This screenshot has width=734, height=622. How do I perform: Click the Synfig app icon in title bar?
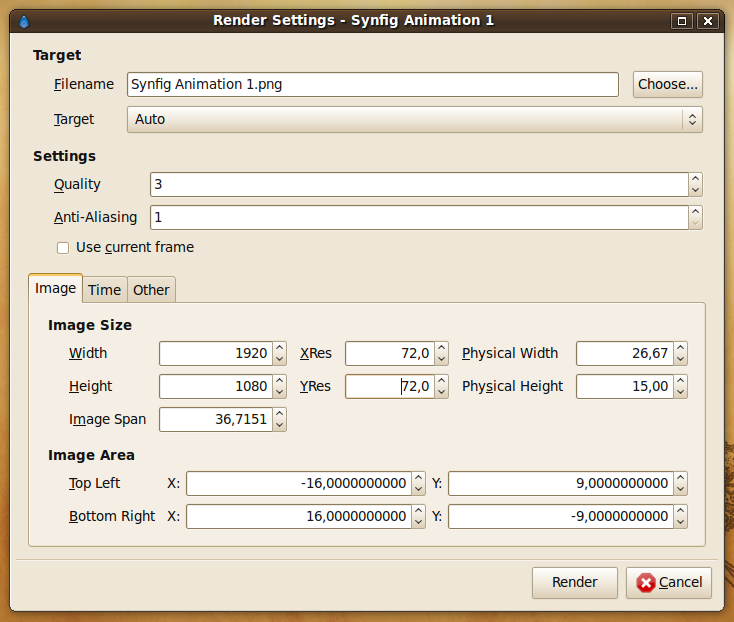point(24,22)
